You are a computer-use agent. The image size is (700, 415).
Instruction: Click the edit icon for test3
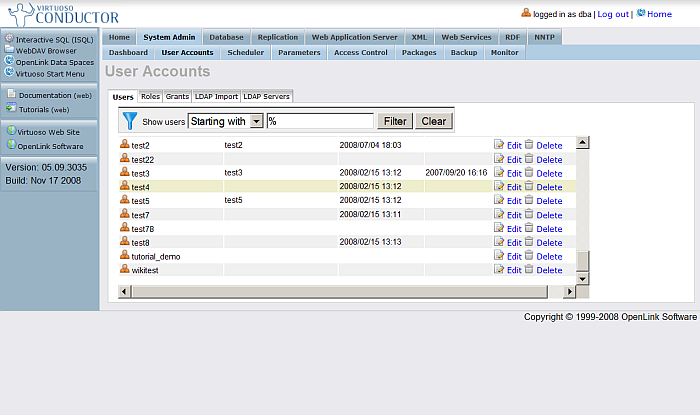tap(498, 173)
